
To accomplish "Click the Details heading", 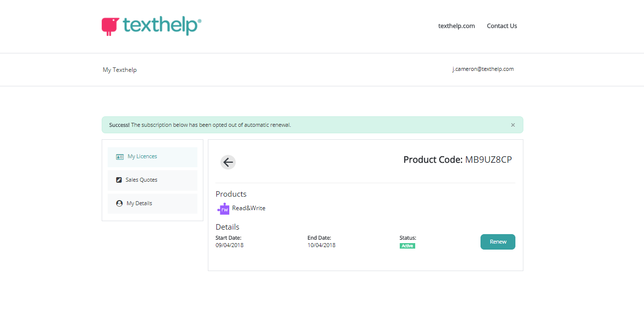I will coord(227,227).
